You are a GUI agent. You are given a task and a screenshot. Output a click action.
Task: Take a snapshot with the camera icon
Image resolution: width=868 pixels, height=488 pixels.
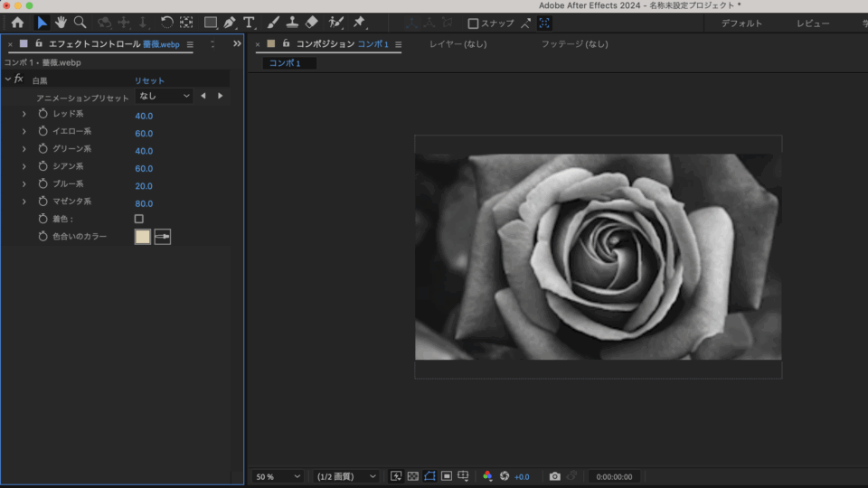click(555, 476)
